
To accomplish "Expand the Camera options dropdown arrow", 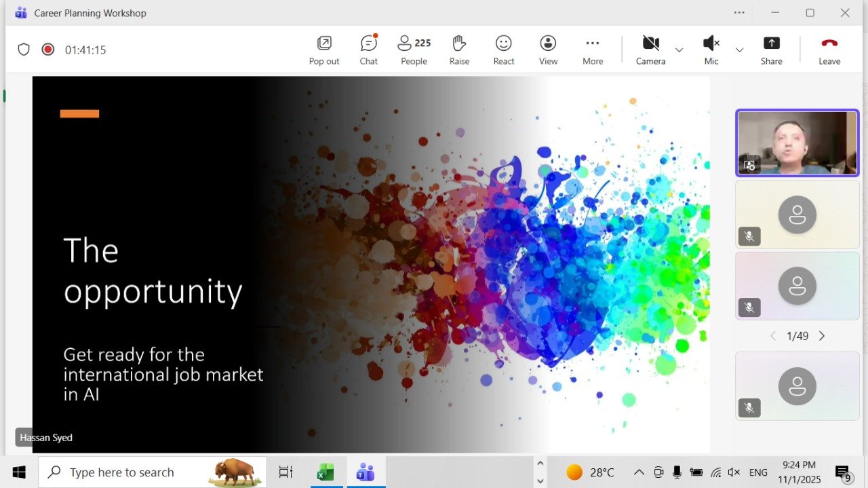I will 679,50.
